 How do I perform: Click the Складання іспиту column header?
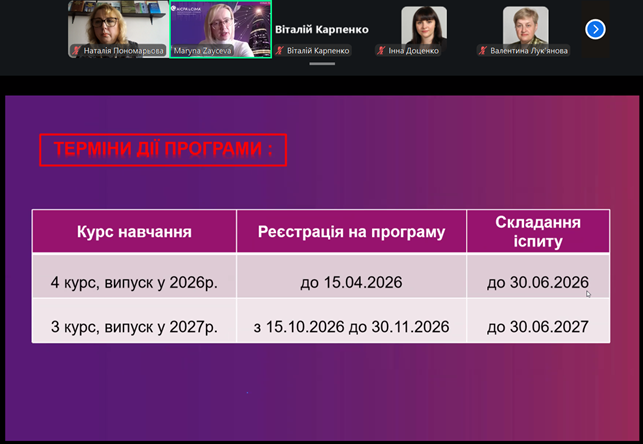[x=538, y=232]
